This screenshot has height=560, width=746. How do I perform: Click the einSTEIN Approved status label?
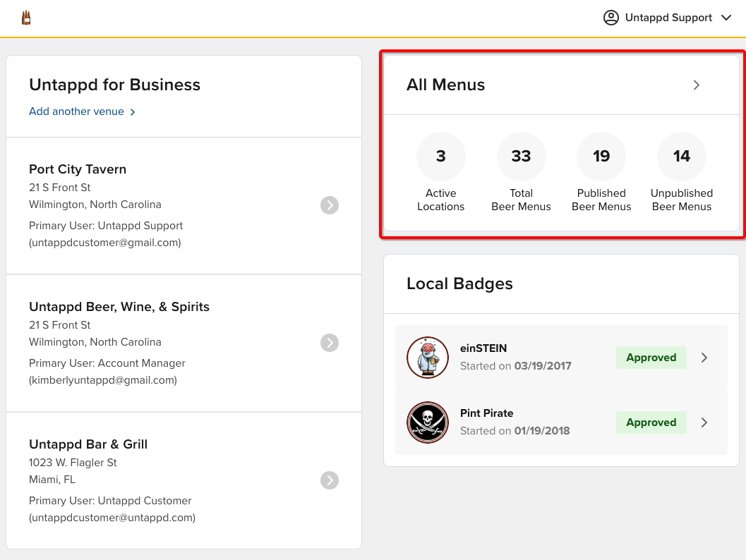(651, 358)
